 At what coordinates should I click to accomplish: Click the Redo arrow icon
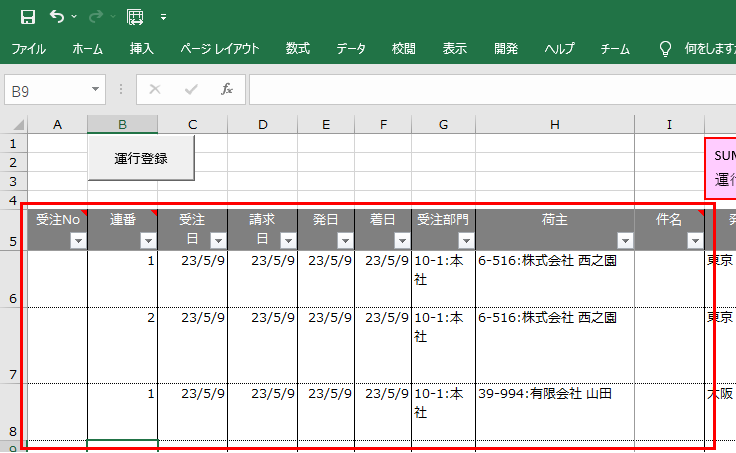98,17
